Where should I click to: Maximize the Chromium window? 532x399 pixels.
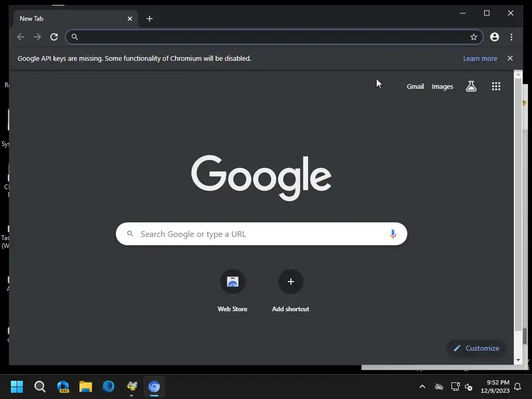pos(486,13)
